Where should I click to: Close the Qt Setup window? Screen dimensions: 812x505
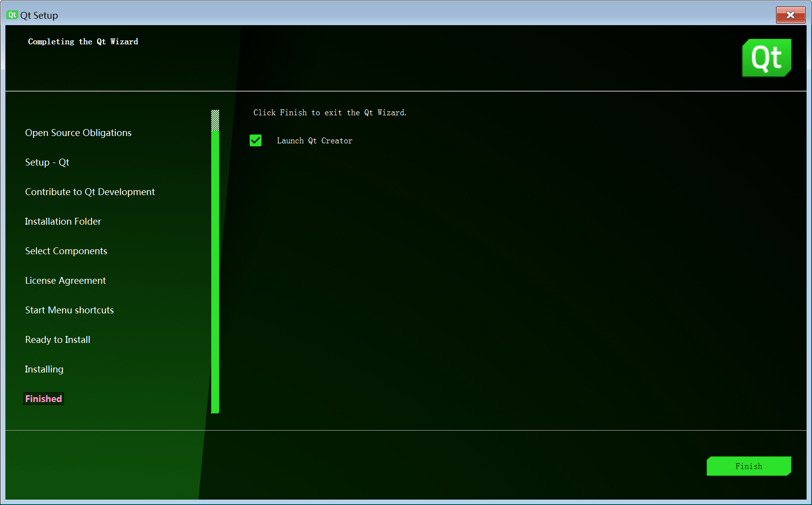pos(790,15)
